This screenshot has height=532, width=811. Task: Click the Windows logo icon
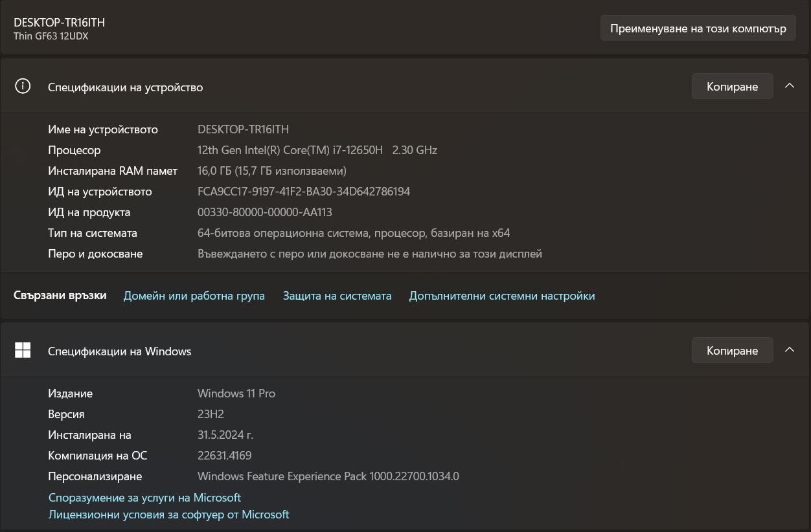point(23,350)
